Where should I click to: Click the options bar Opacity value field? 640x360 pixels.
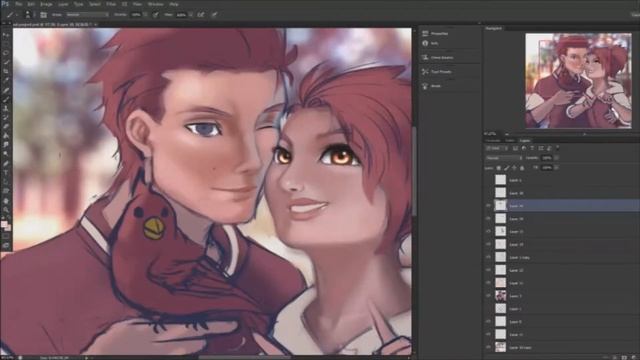pyautogui.click(x=136, y=15)
